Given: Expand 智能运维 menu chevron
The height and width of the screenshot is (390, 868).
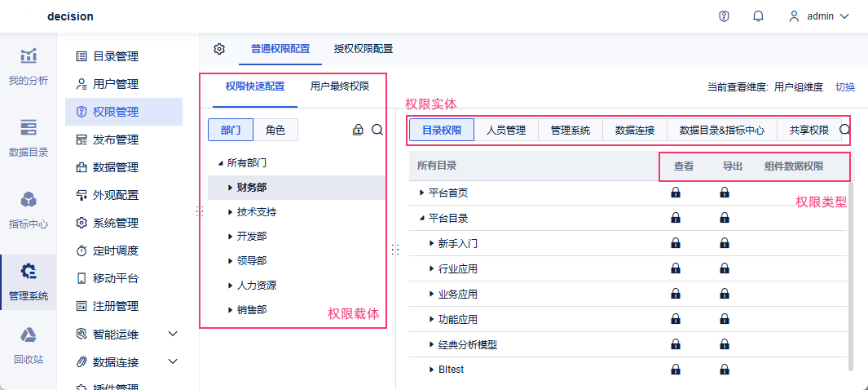Looking at the screenshot, I should click(173, 334).
